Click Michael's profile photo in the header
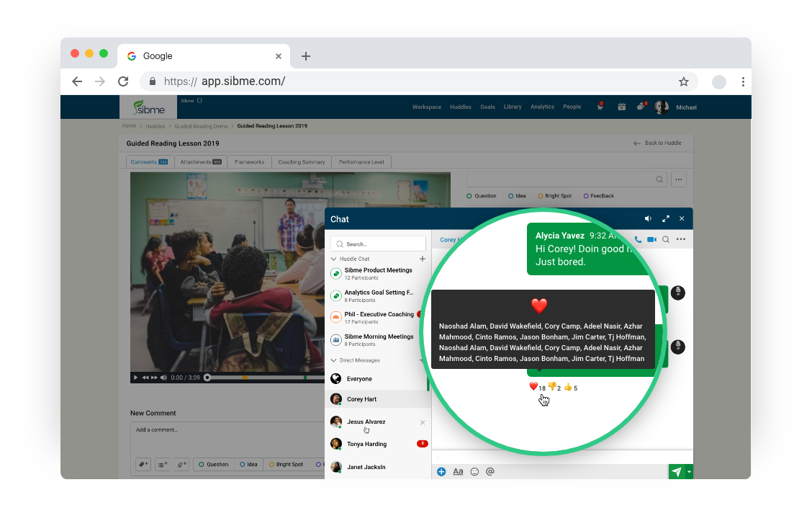The height and width of the screenshot is (508, 812). pyautogui.click(x=662, y=107)
